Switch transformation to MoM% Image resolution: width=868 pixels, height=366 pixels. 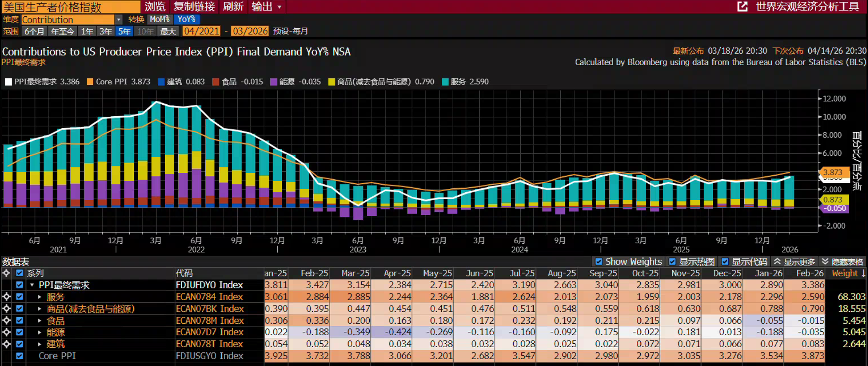pyautogui.click(x=160, y=19)
